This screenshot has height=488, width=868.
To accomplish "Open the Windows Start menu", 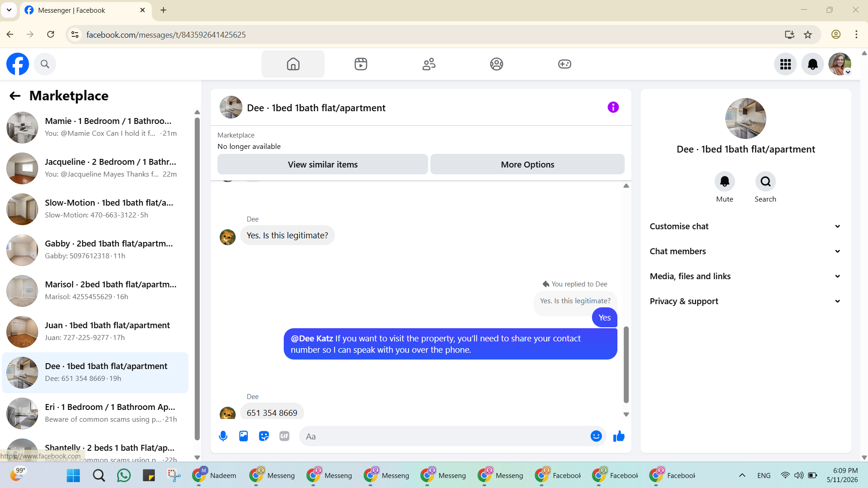I will [x=73, y=475].
